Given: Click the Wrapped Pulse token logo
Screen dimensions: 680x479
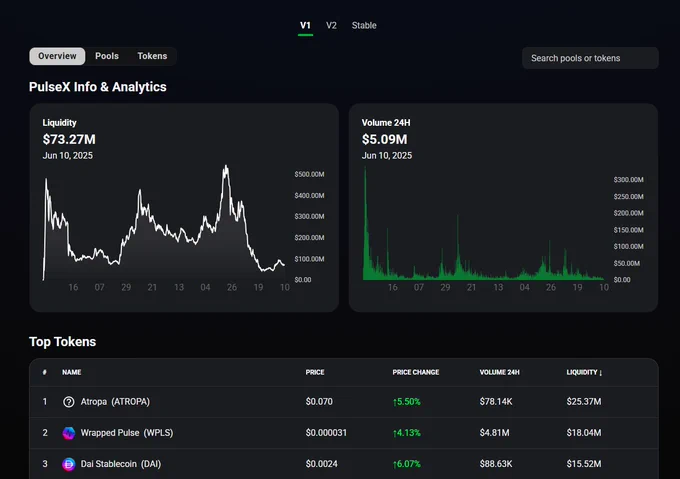Looking at the screenshot, I should (x=69, y=433).
